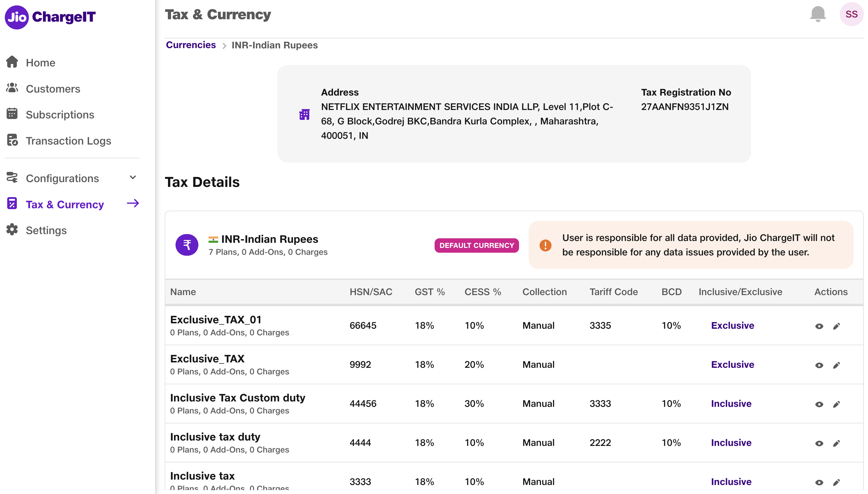Click the Settings gear icon
This screenshot has height=494, width=868.
(12, 230)
